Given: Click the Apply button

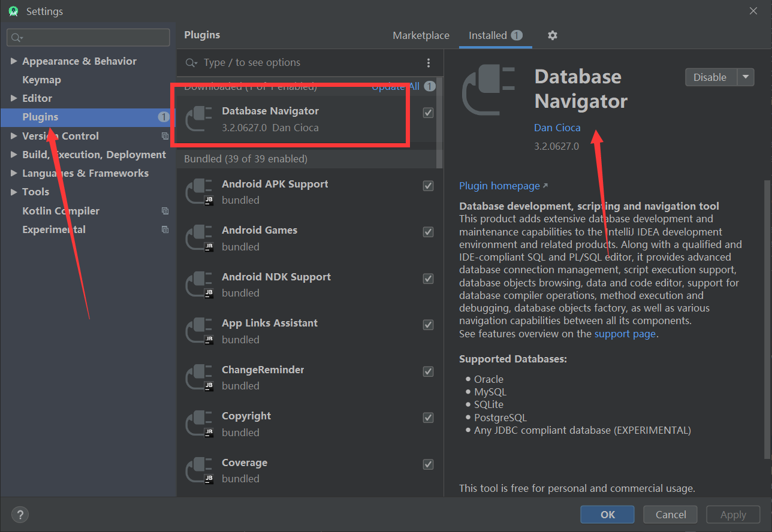Looking at the screenshot, I should pyautogui.click(x=733, y=515).
